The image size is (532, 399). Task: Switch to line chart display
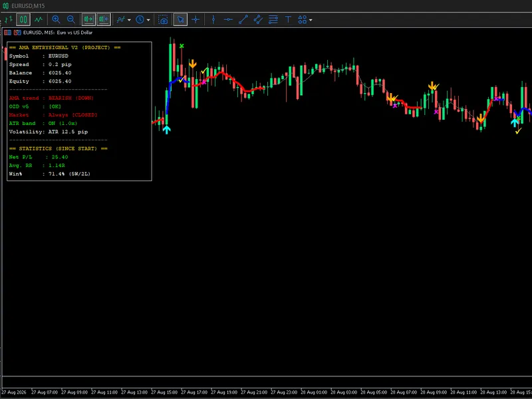(39, 19)
